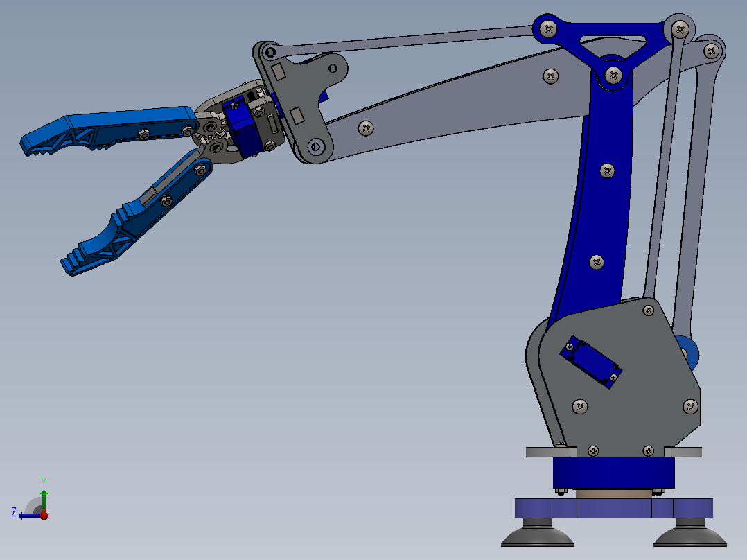Select the middle screw on the blue upright arm

[x=607, y=170]
